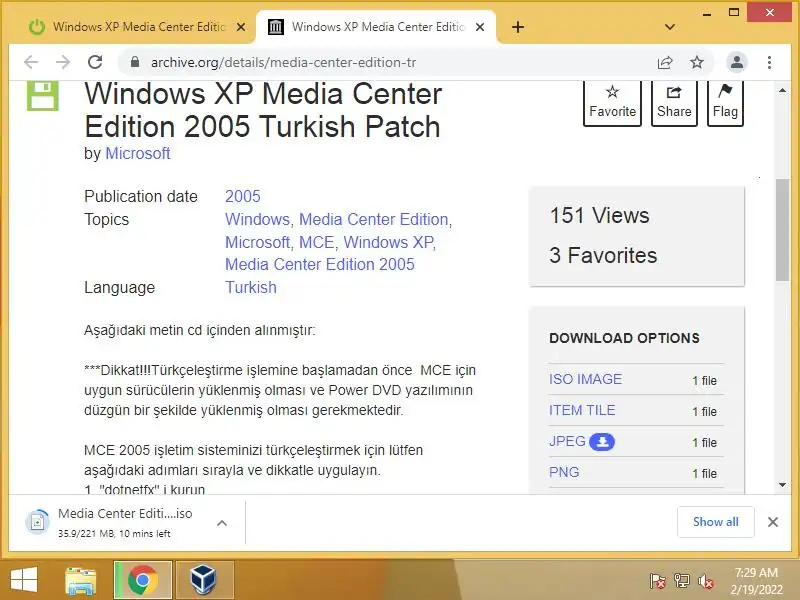Open Chrome from the taskbar
800x600 pixels.
coord(143,580)
